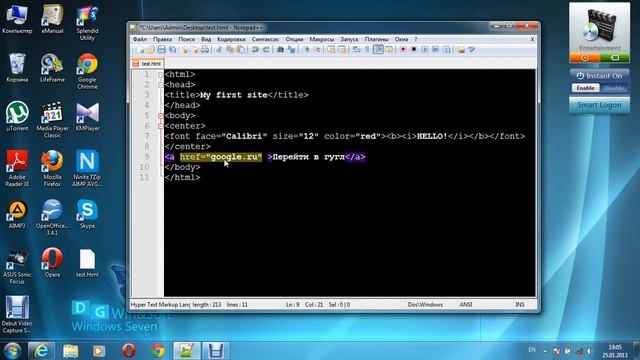Open the Запуск menu
This screenshot has width=640, height=360.
[x=349, y=39]
